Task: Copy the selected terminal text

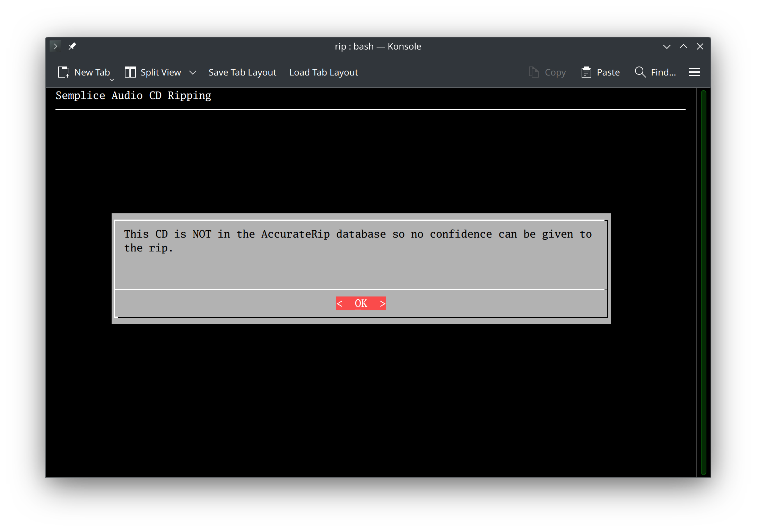Action: (x=547, y=72)
